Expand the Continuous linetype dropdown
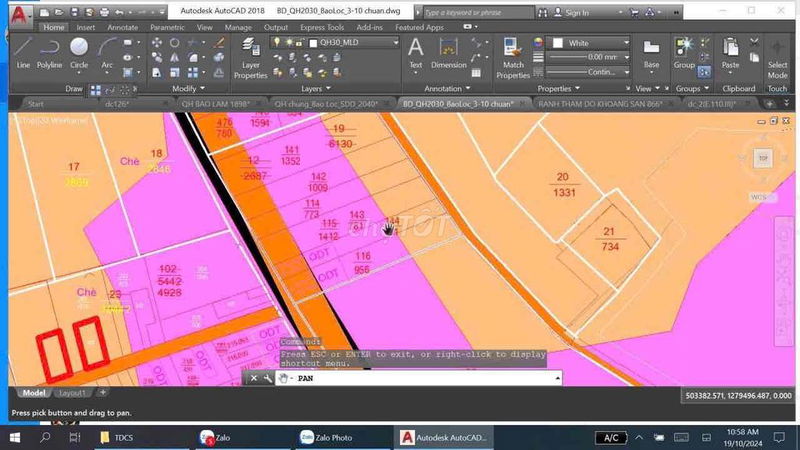This screenshot has height=450, width=800. [x=598, y=72]
